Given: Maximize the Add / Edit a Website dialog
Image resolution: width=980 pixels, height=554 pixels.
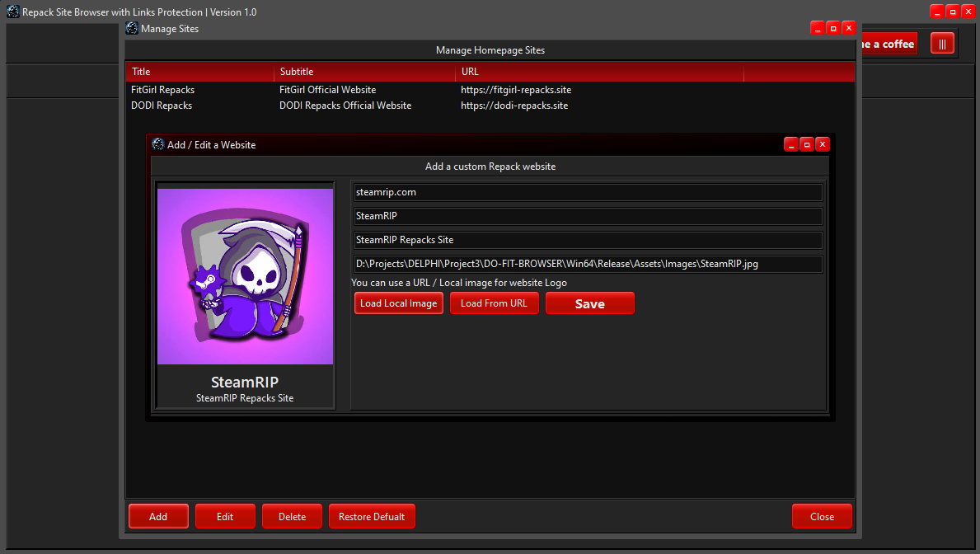Looking at the screenshot, I should (807, 144).
